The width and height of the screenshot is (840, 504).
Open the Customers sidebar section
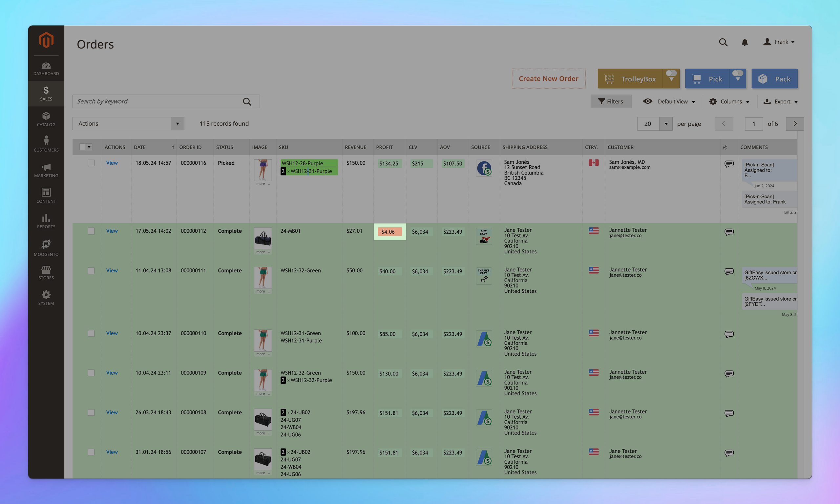46,145
